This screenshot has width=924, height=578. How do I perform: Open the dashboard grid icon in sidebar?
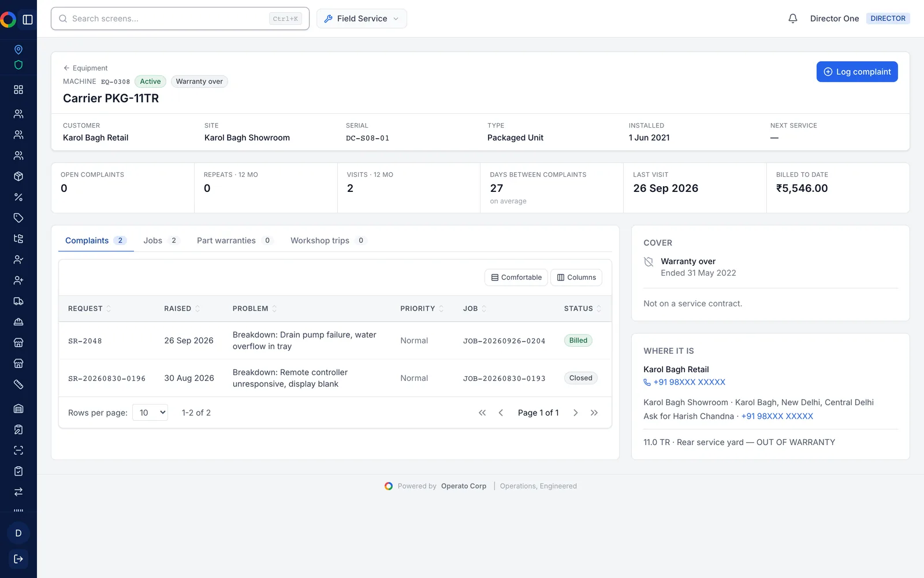tap(18, 90)
